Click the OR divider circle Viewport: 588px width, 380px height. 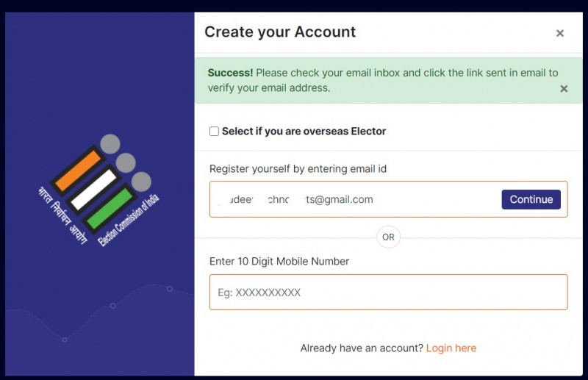click(388, 237)
